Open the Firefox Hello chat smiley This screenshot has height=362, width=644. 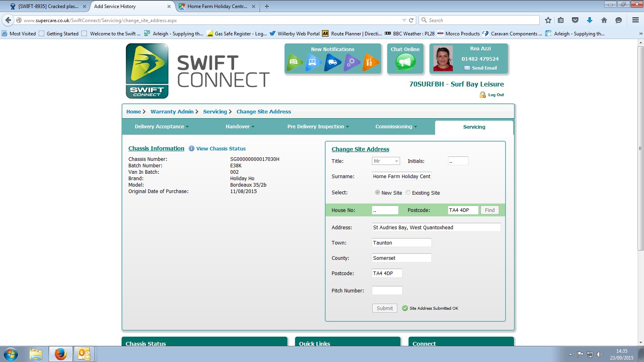click(619, 20)
